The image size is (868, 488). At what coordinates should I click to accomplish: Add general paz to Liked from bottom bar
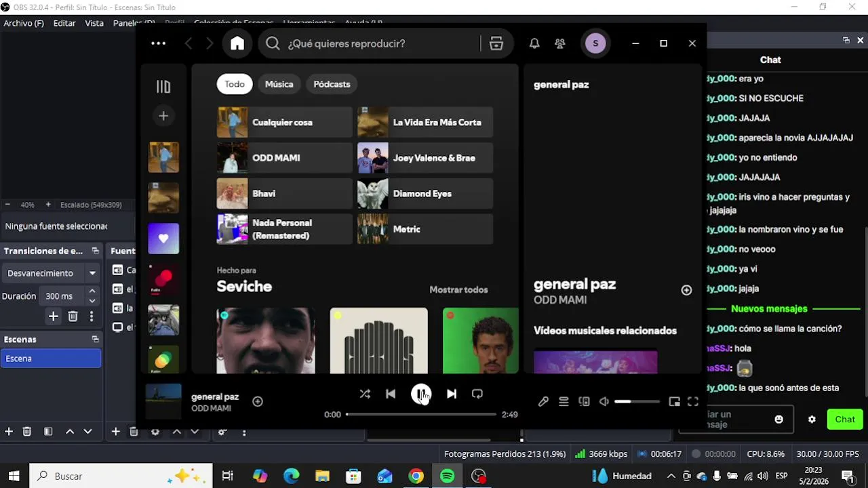(x=258, y=401)
